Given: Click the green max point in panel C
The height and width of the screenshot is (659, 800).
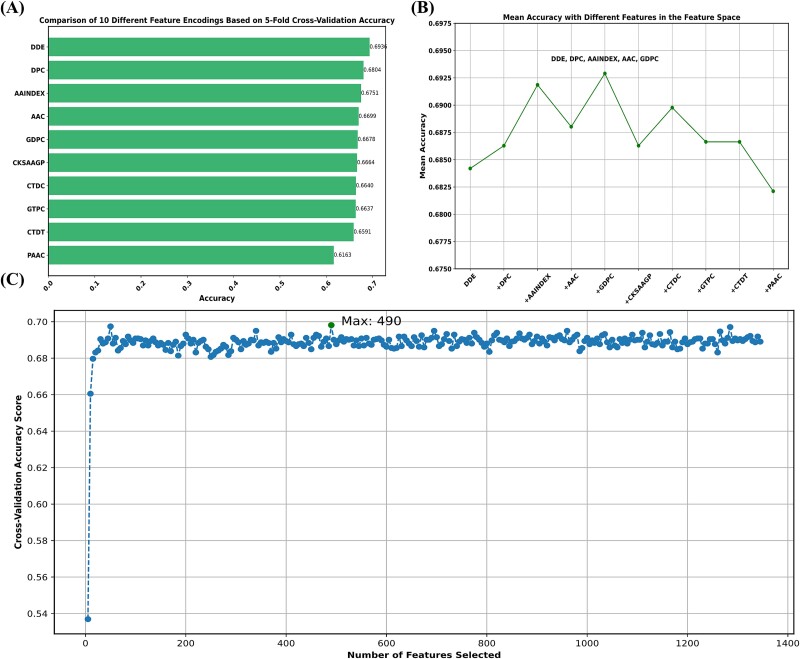Looking at the screenshot, I should point(331,325).
